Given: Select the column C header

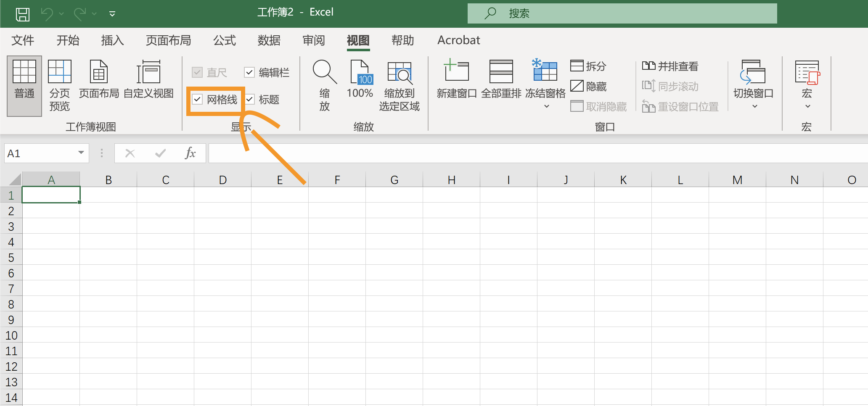Looking at the screenshot, I should 165,179.
